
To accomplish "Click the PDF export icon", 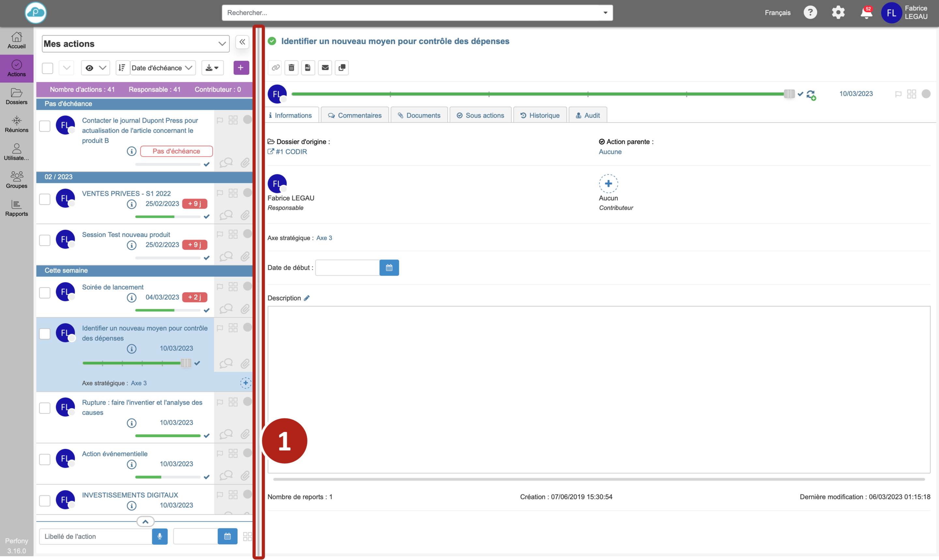I will 308,68.
